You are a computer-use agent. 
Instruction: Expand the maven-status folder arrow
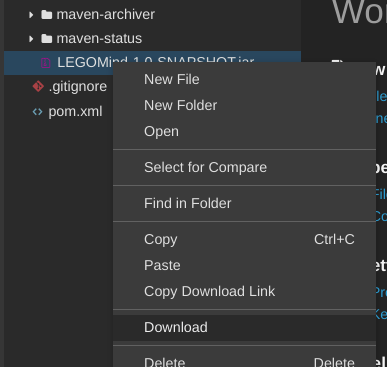pos(31,39)
